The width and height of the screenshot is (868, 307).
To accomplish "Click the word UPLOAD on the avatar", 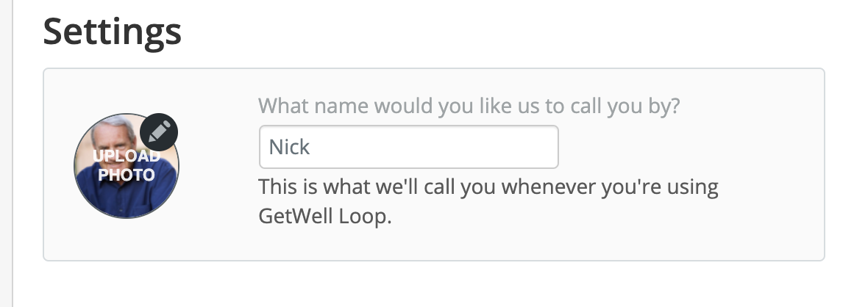I will 127,156.
